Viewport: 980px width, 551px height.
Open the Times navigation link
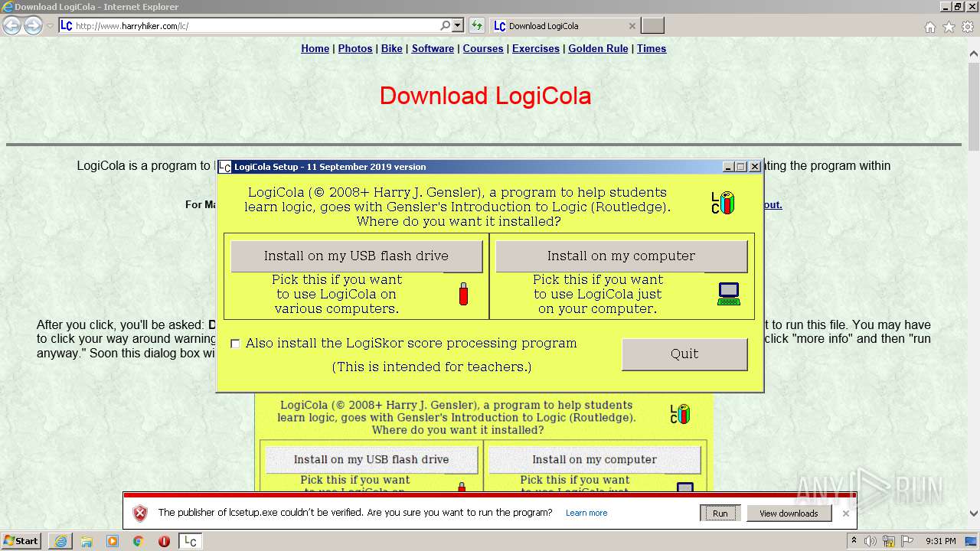pyautogui.click(x=652, y=48)
